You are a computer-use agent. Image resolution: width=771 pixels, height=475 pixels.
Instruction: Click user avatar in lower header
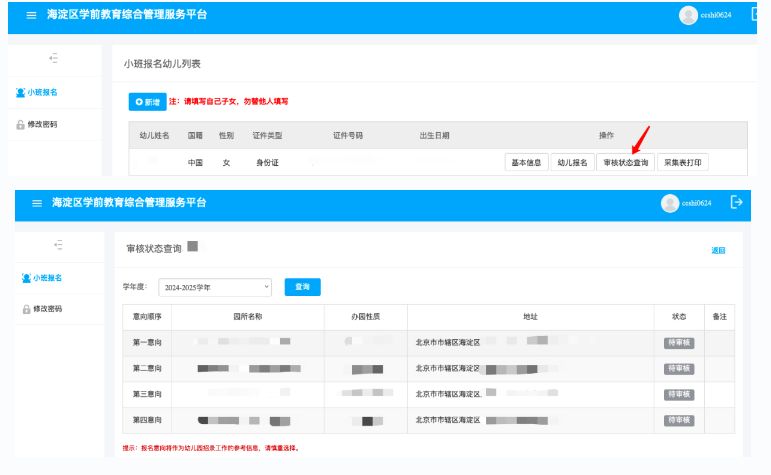tap(670, 204)
